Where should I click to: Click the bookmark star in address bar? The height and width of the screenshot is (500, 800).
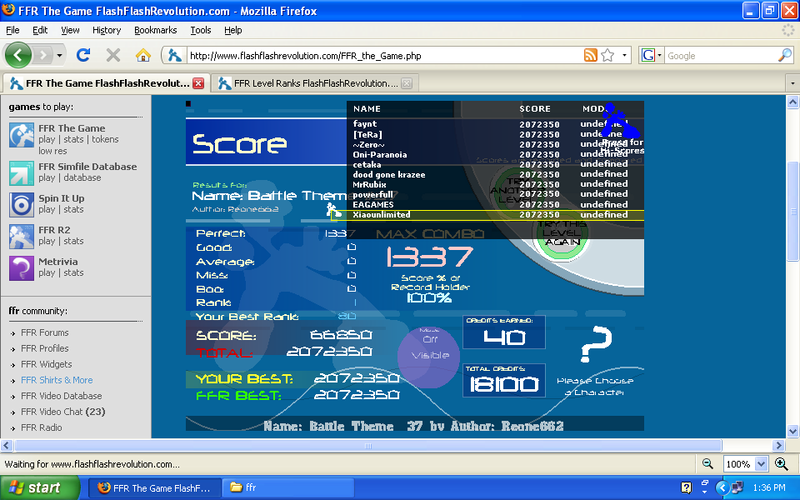[607, 55]
